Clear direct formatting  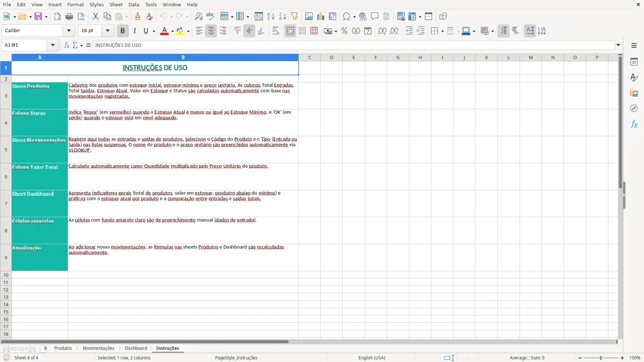coord(149,17)
